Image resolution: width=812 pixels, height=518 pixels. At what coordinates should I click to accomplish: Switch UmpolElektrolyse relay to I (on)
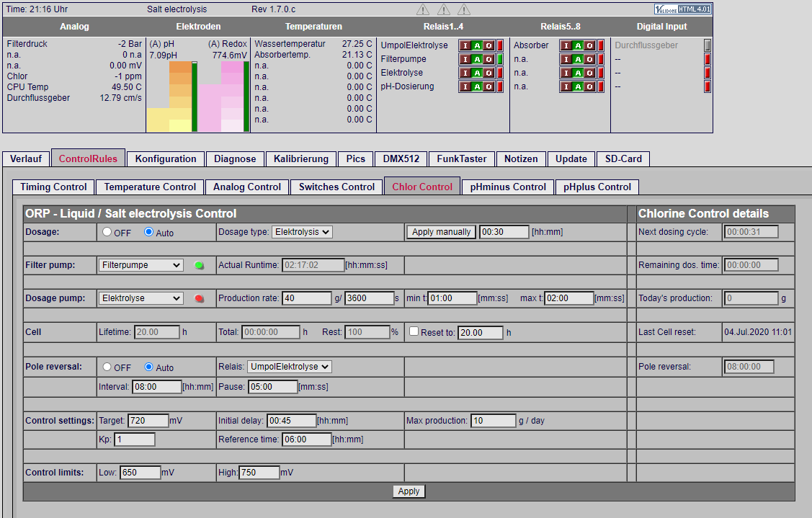point(465,45)
